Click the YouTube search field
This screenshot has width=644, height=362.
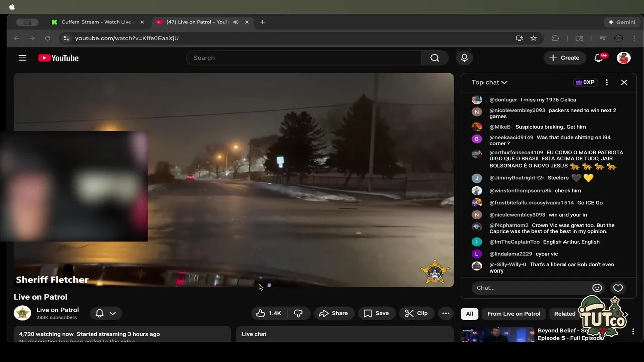[303, 58]
